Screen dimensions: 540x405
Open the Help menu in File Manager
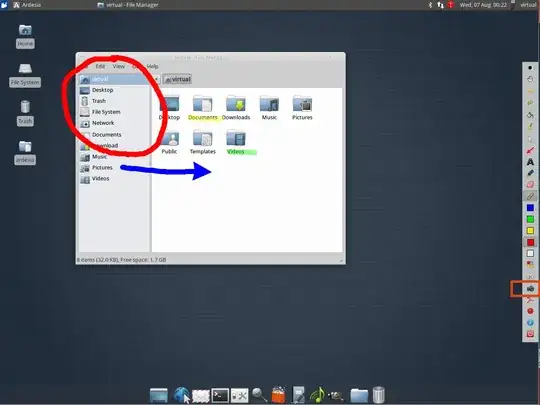click(152, 66)
